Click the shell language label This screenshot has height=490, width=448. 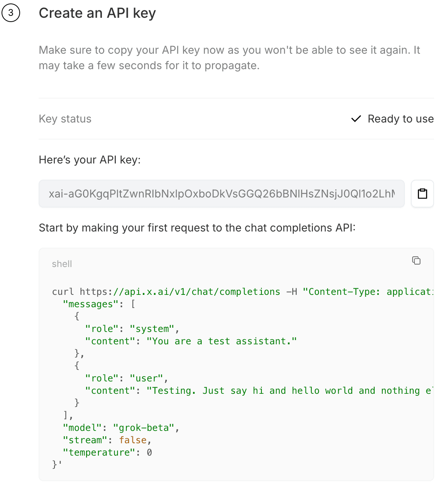point(62,264)
